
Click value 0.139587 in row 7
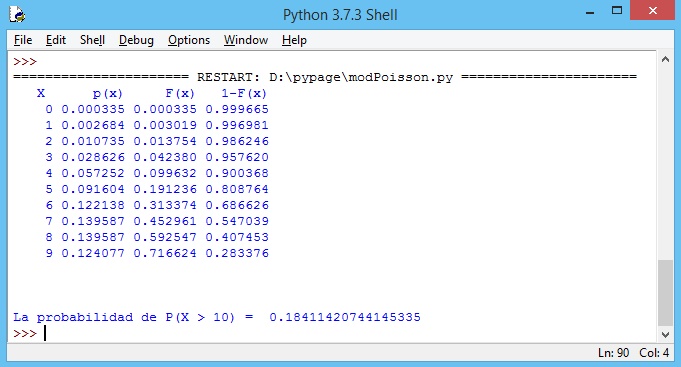coord(93,222)
